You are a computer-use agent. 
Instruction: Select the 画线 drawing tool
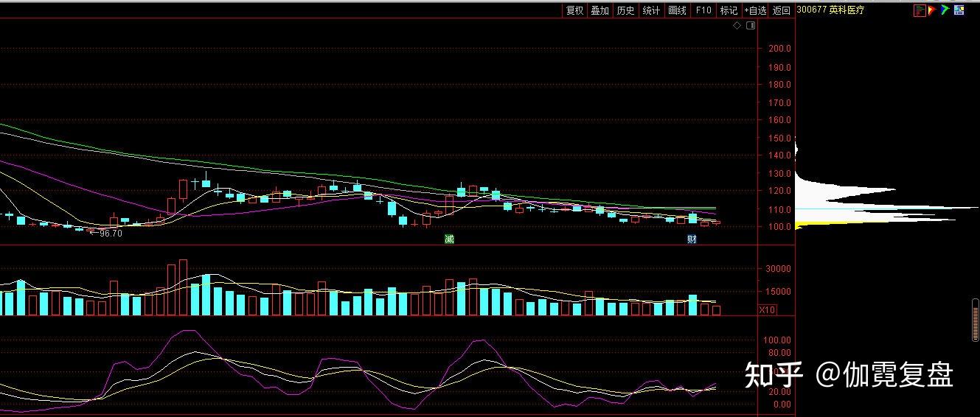click(677, 10)
